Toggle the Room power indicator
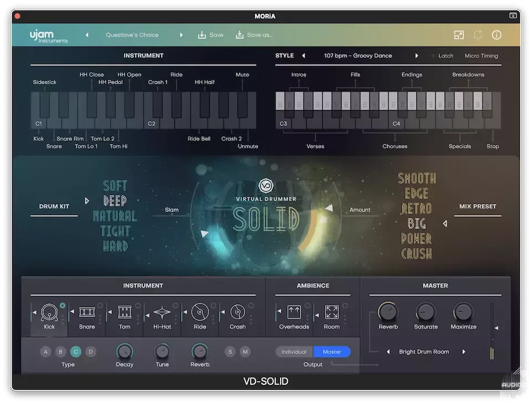 point(345,305)
